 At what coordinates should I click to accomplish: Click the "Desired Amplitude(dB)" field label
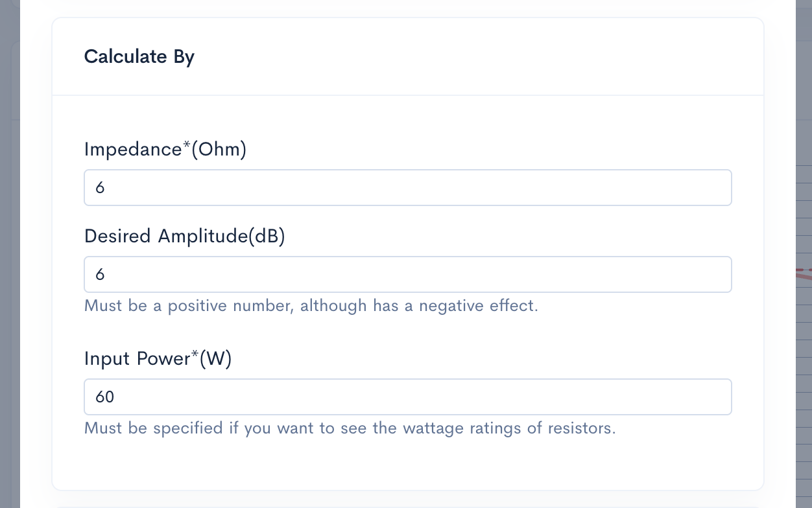tap(185, 236)
